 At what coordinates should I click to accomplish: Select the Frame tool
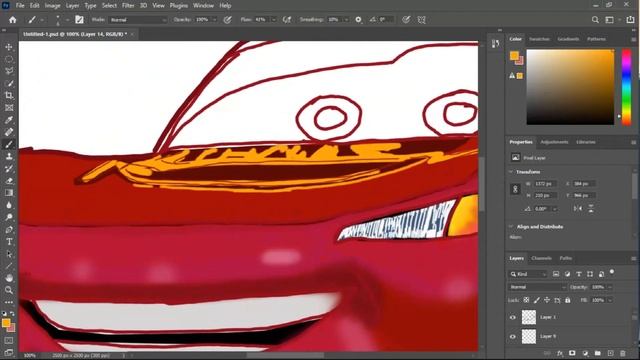(x=9, y=108)
